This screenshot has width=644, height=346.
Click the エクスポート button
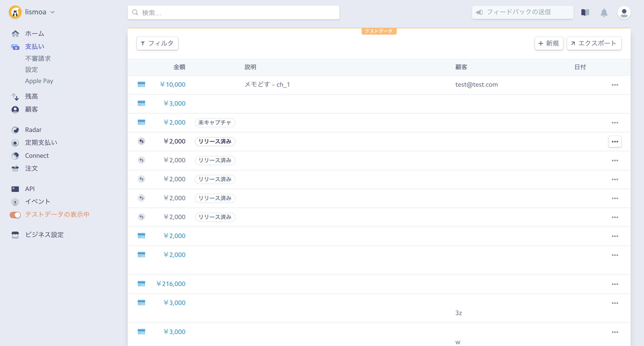(x=594, y=43)
